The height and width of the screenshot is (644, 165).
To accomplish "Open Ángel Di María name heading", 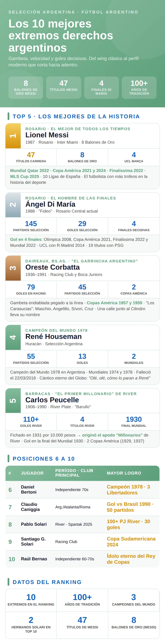I will pyautogui.click(x=50, y=204).
